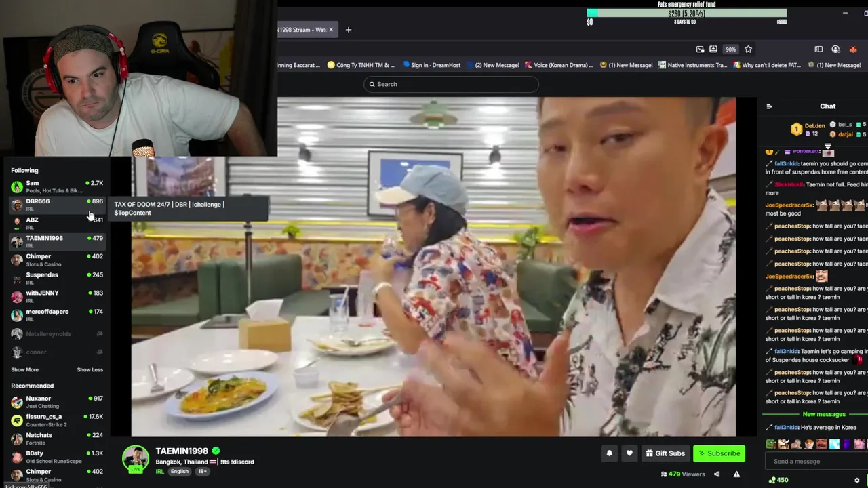Open a new browser tab with plus
The image size is (868, 488).
pos(349,30)
